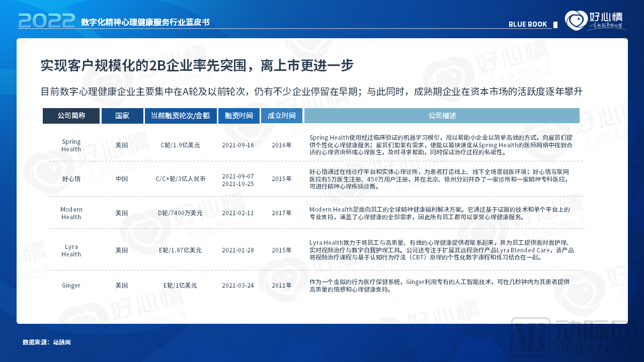Screen dimensions: 644x362
Task: Click the BLUE BOOK label
Action: tap(528, 24)
